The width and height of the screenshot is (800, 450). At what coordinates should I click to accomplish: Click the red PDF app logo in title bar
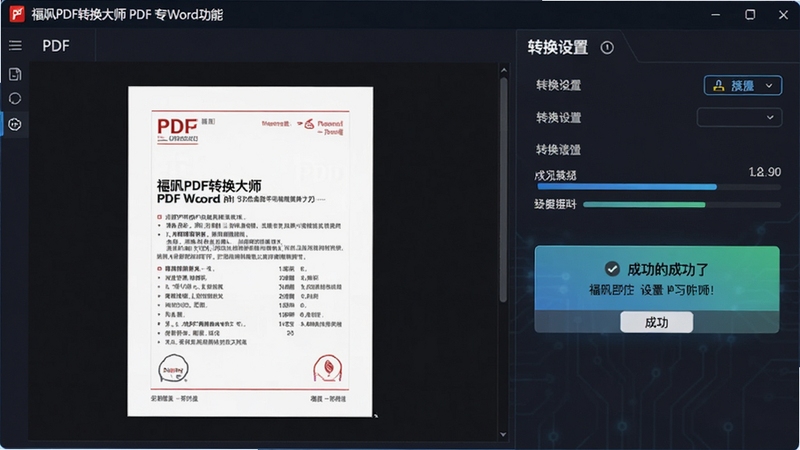coord(16,14)
